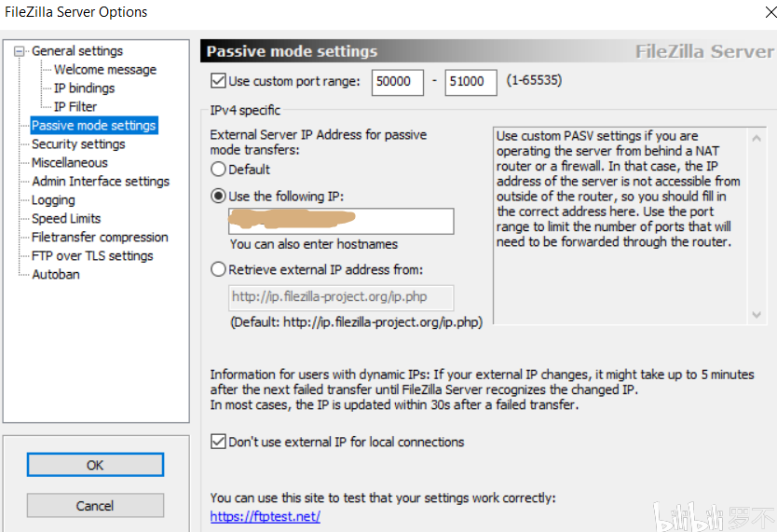The height and width of the screenshot is (532, 777).
Task: Open the ftptest.net link
Action: coord(266,516)
